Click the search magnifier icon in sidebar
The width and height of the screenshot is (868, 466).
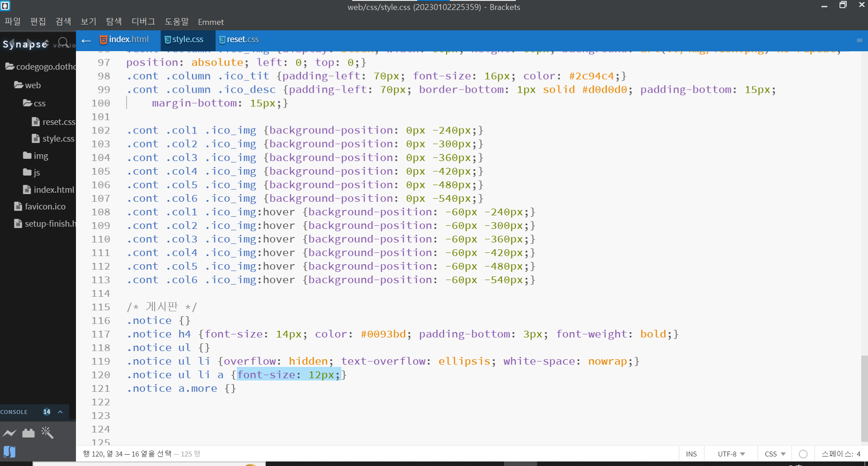click(63, 43)
